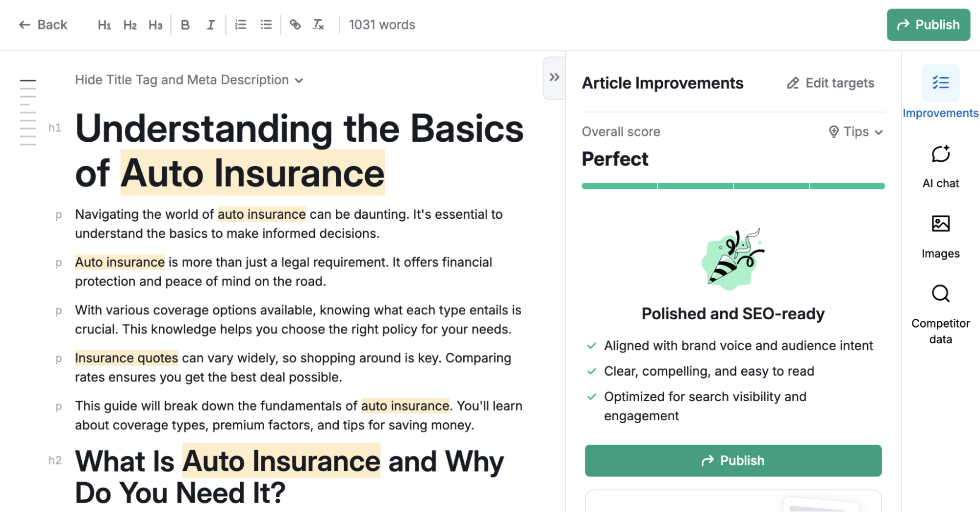
Task: Expand the Tips dropdown
Action: click(x=855, y=131)
